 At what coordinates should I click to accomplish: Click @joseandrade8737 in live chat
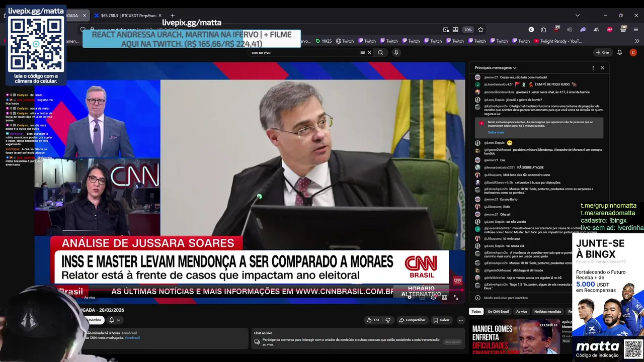pyautogui.click(x=497, y=228)
